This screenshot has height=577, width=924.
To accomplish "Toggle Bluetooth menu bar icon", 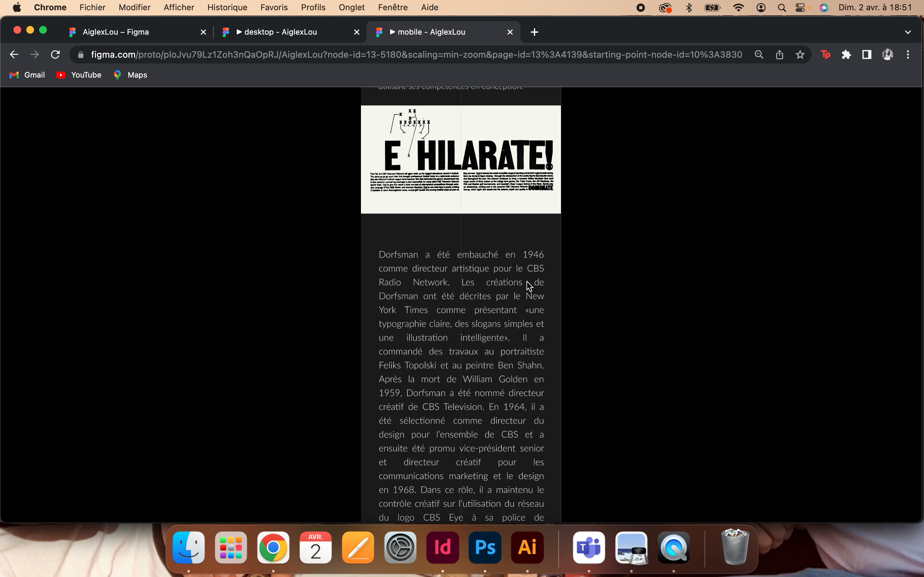I will click(689, 8).
